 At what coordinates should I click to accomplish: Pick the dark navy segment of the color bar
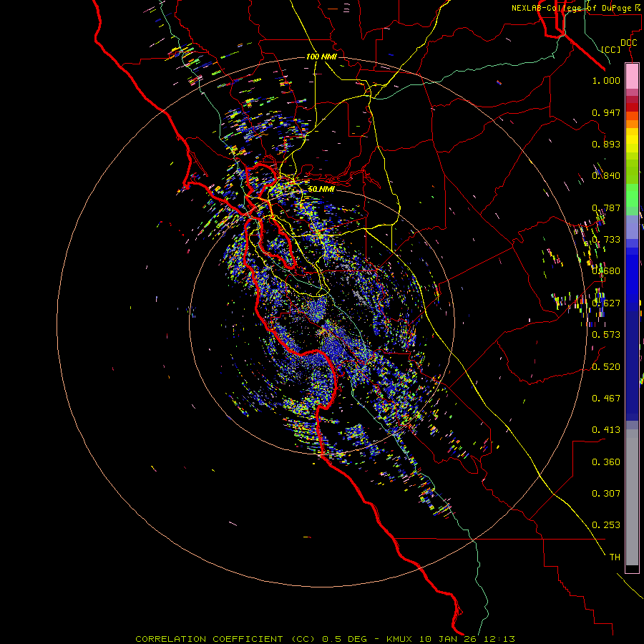click(x=632, y=361)
